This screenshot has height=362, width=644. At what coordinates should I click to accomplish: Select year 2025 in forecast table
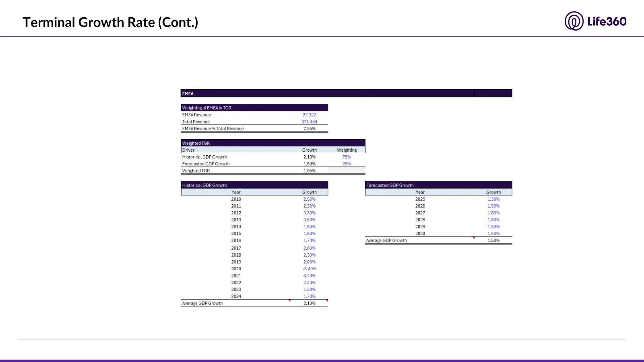pyautogui.click(x=420, y=199)
